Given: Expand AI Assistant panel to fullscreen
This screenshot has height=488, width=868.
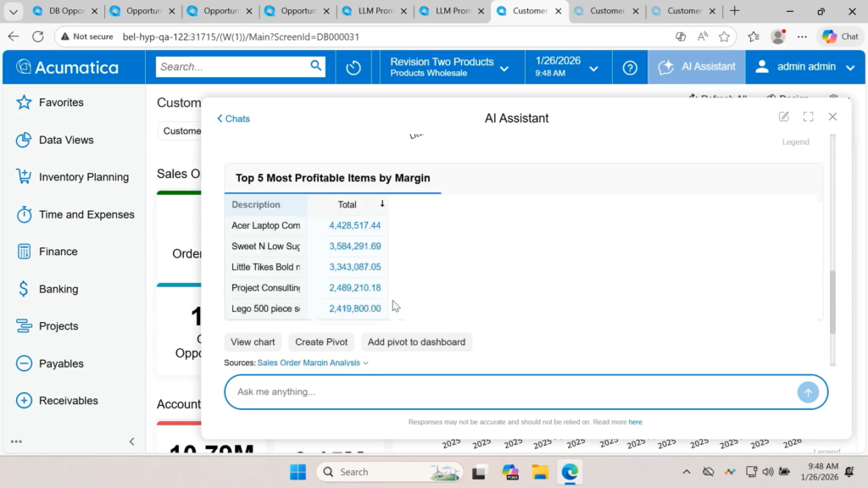Looking at the screenshot, I should point(808,117).
